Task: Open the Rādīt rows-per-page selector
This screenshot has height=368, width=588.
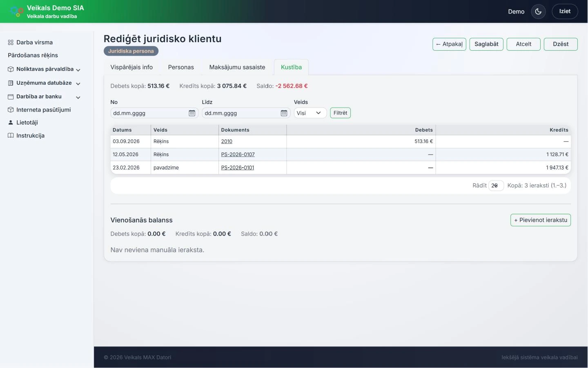Action: pyautogui.click(x=496, y=186)
